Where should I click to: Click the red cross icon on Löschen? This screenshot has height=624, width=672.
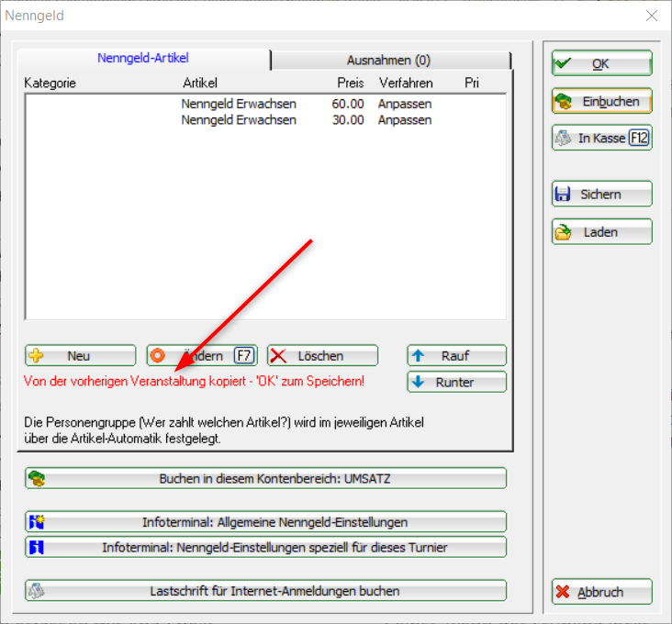click(x=278, y=355)
